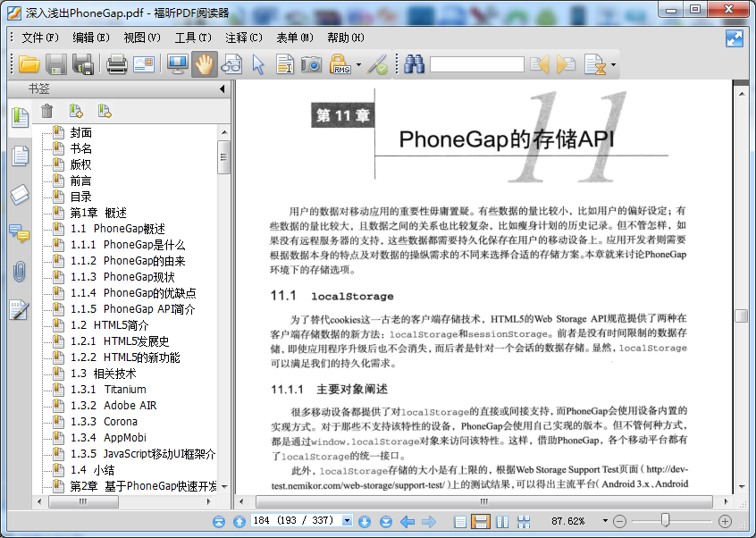Open the 87.62% zoom dropdown
The width and height of the screenshot is (756, 538).
(605, 521)
